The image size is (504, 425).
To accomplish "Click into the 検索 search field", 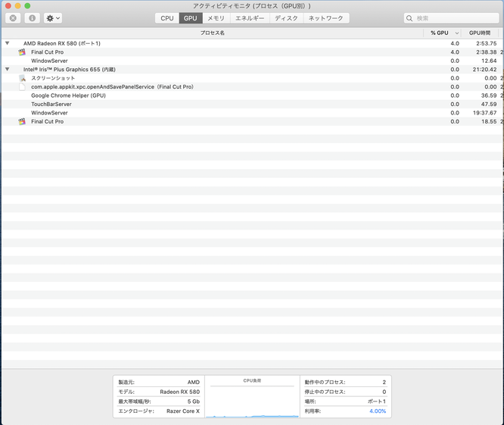I will 451,18.
